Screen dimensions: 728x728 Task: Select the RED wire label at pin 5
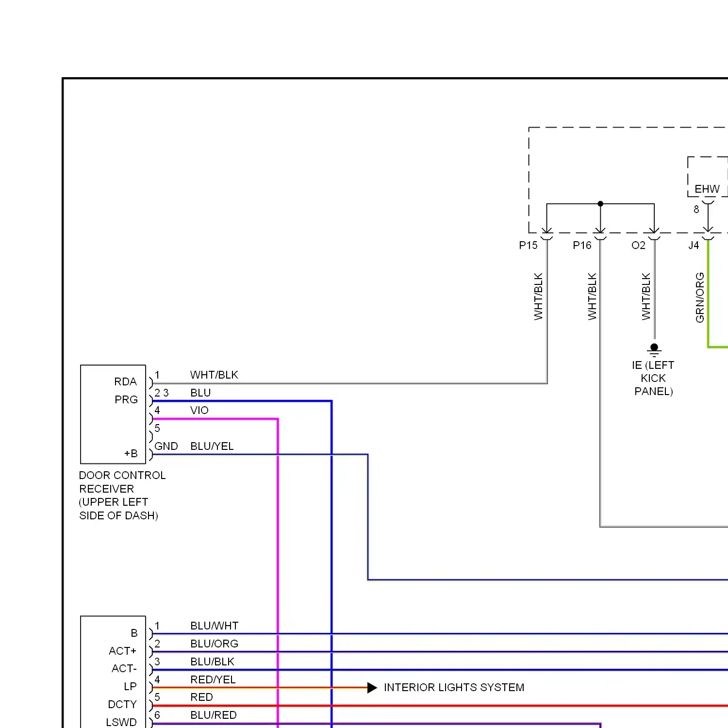[202, 697]
